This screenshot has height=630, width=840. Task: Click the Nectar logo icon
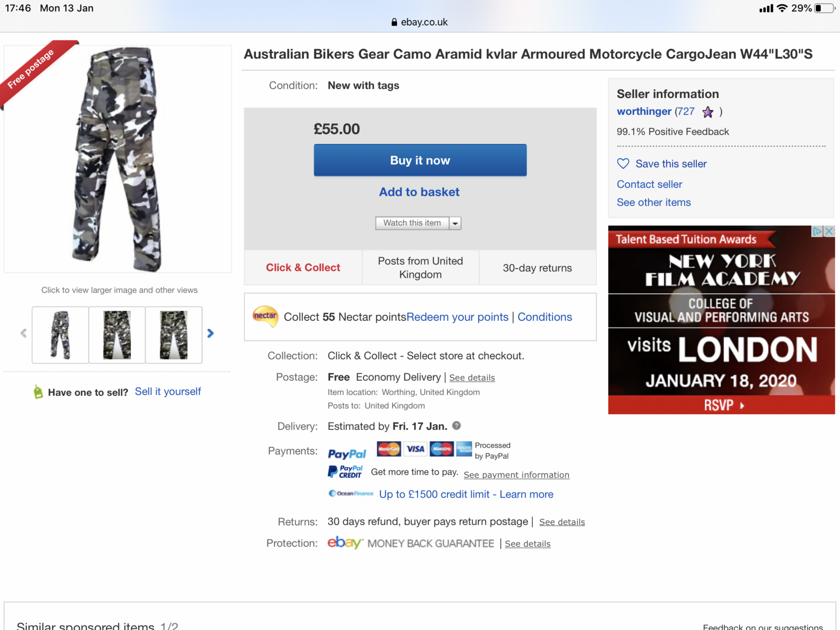click(x=265, y=316)
